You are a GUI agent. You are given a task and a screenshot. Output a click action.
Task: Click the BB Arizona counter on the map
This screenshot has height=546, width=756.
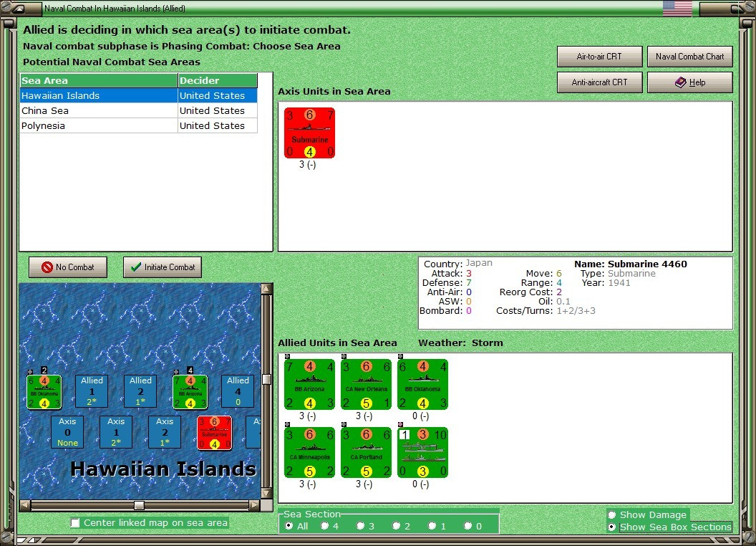click(x=190, y=392)
